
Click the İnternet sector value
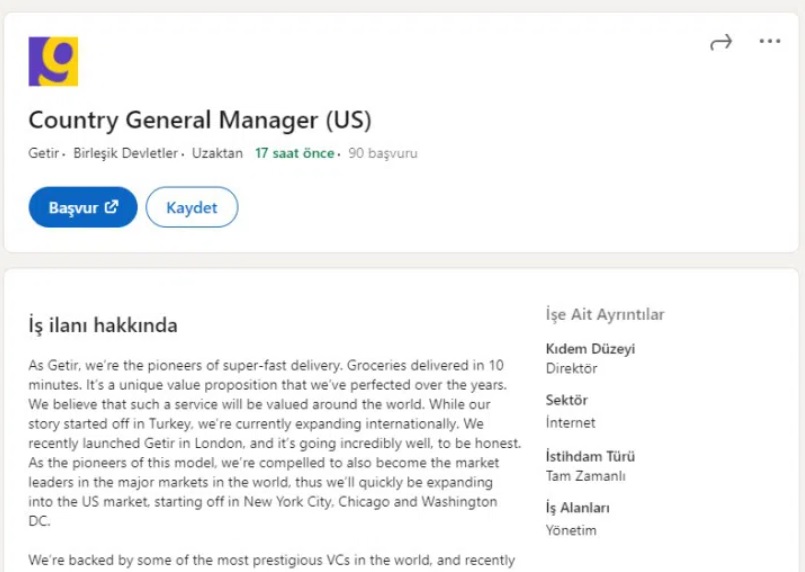click(x=570, y=422)
